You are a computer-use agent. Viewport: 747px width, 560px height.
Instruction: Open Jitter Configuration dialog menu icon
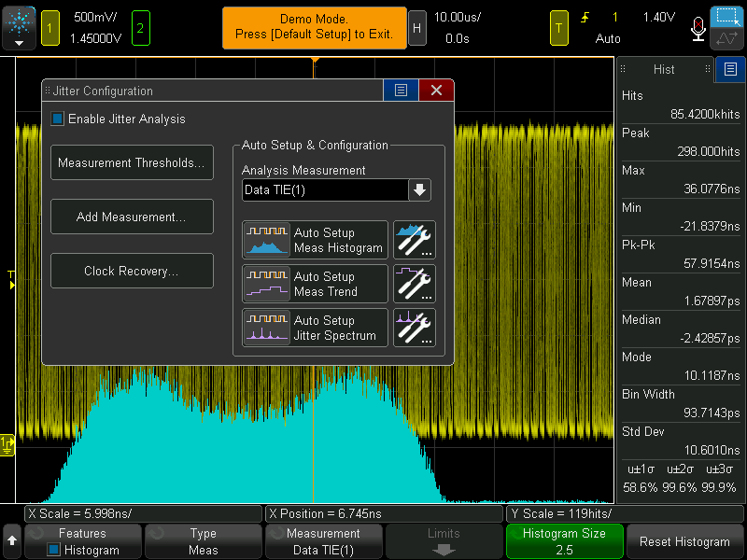401,91
